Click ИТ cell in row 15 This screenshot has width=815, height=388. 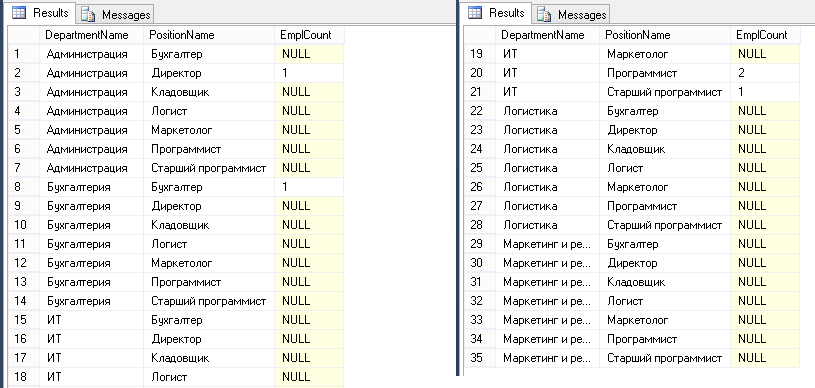pos(91,320)
